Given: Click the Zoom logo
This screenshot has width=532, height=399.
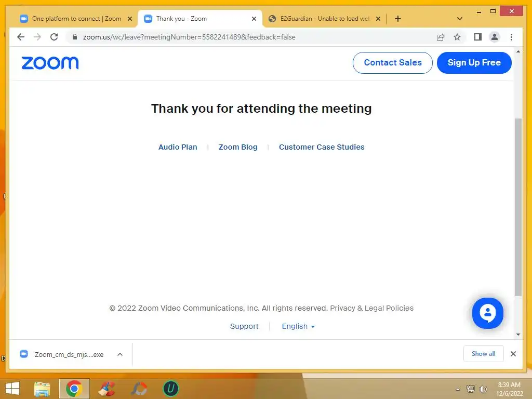Looking at the screenshot, I should pyautogui.click(x=50, y=63).
